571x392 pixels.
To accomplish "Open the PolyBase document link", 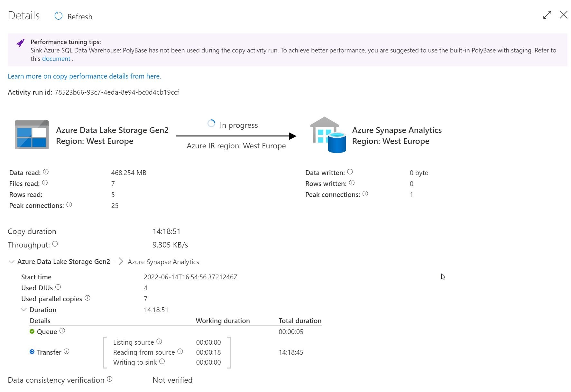I will click(x=56, y=59).
